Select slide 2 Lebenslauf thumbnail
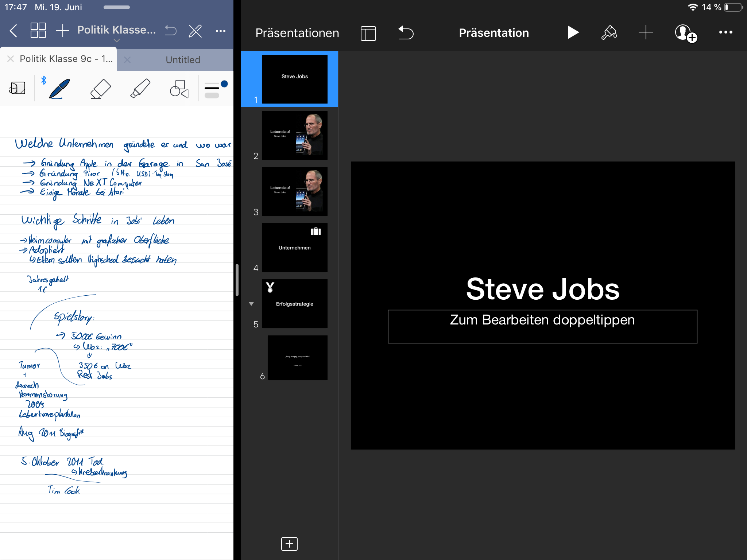747x560 pixels. pyautogui.click(x=294, y=135)
